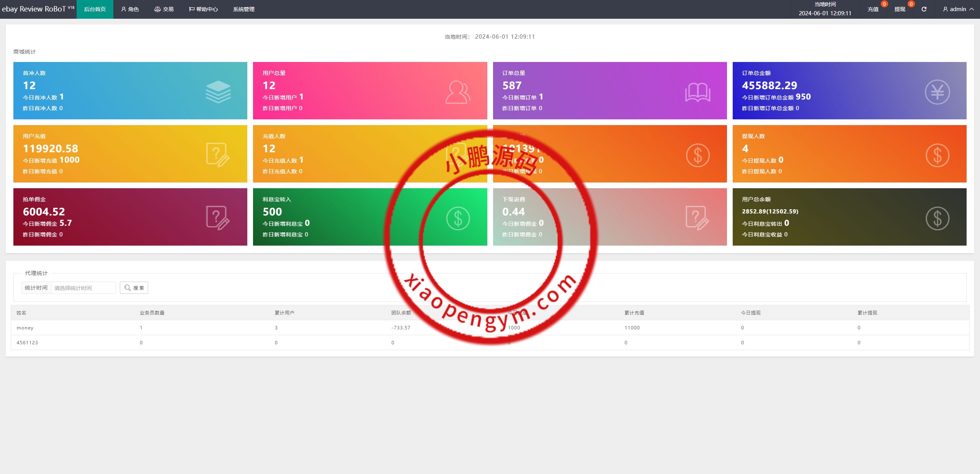Click the 搜索 search button
This screenshot has height=474, width=980.
(134, 288)
